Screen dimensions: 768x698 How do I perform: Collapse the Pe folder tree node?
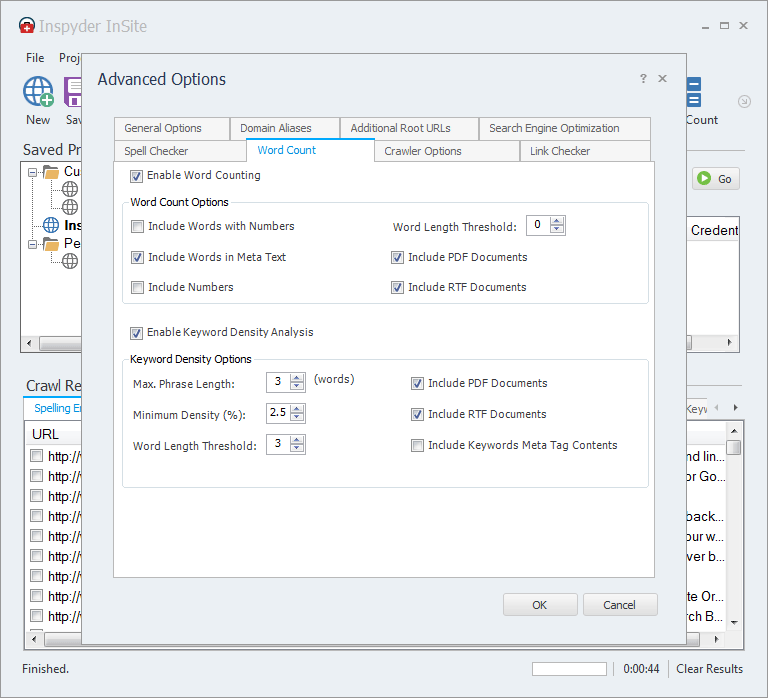click(33, 244)
